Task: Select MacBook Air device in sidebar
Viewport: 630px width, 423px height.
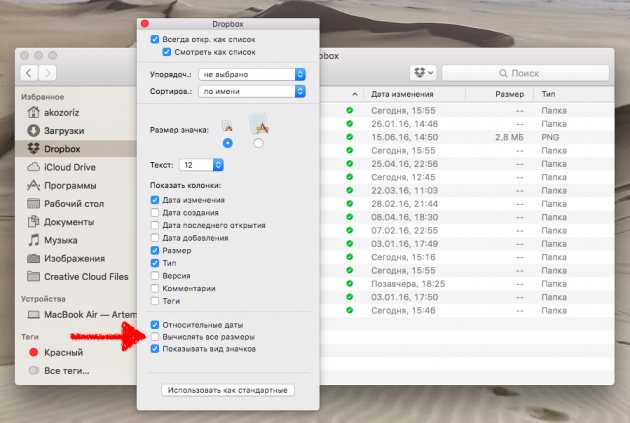Action: (76, 315)
